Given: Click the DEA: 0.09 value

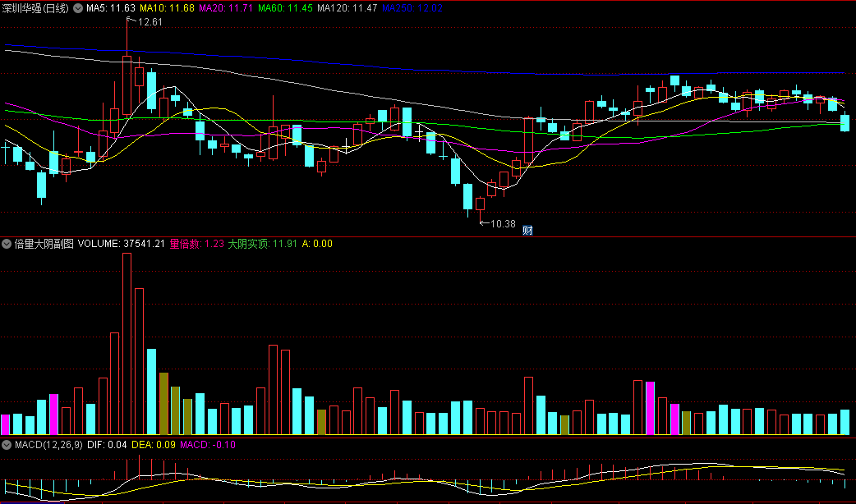Looking at the screenshot, I should pyautogui.click(x=154, y=445).
